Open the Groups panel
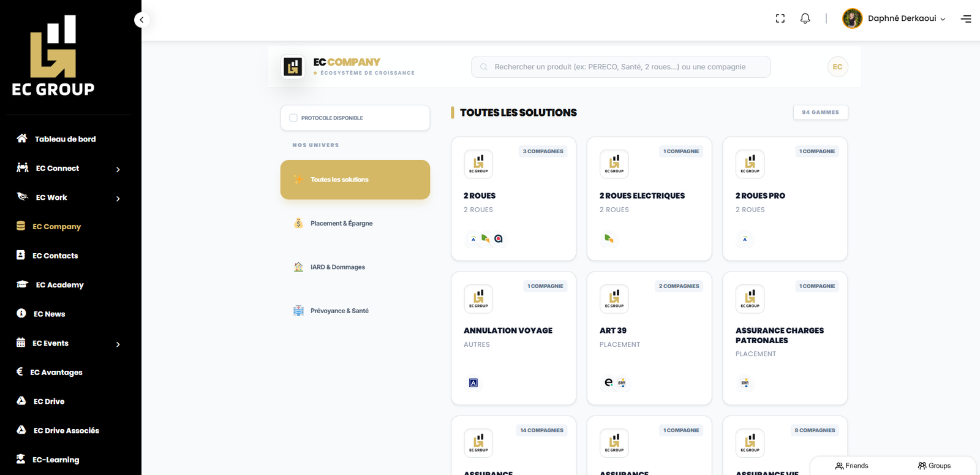The height and width of the screenshot is (475, 980). coord(934,466)
